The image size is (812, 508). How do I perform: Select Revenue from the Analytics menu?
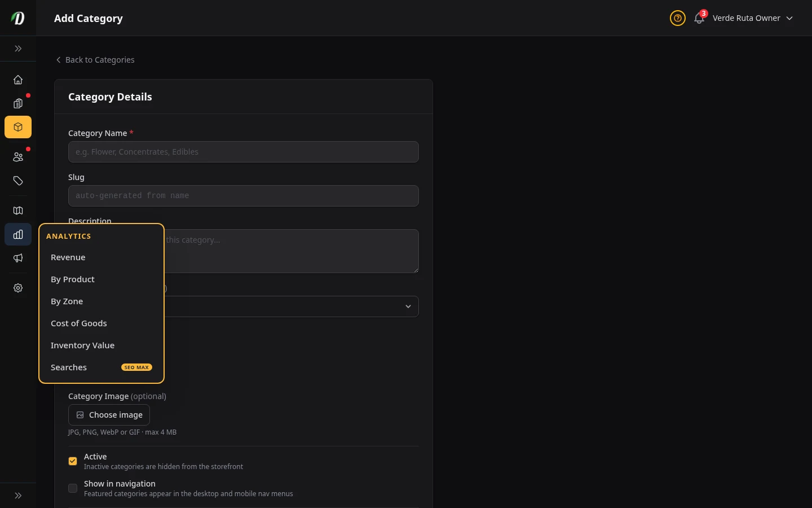point(68,257)
